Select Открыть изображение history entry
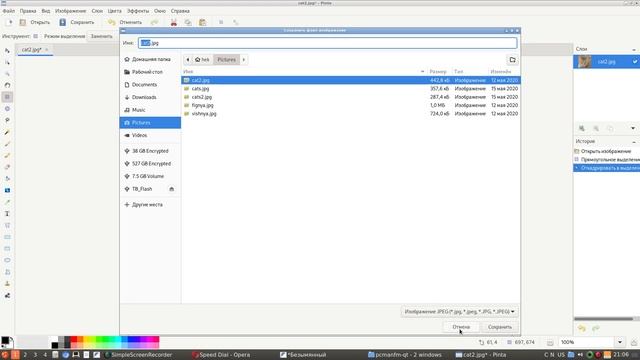640x360 pixels. pos(606,151)
